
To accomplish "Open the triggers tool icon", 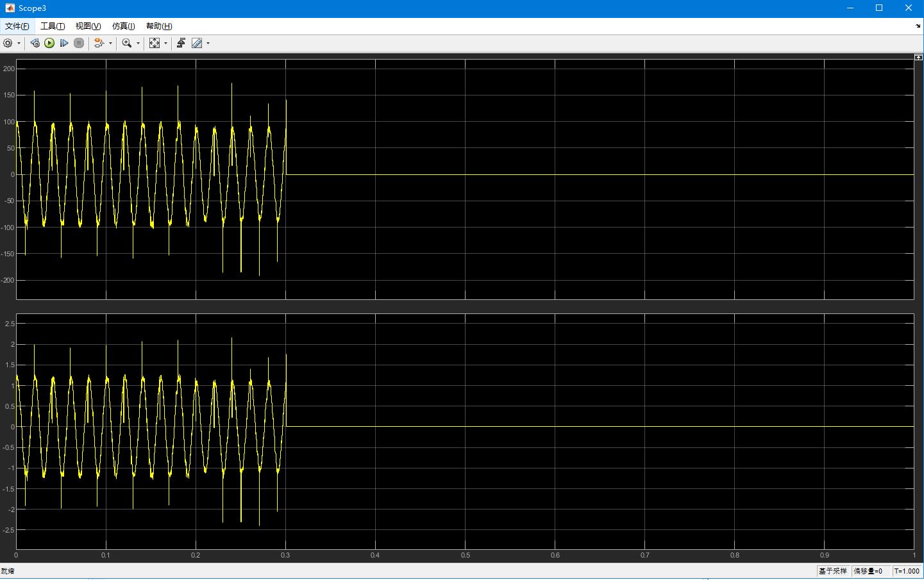I will [181, 43].
